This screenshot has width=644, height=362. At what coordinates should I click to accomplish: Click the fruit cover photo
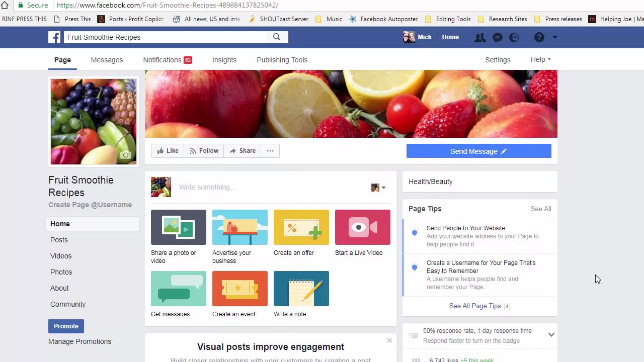click(351, 104)
